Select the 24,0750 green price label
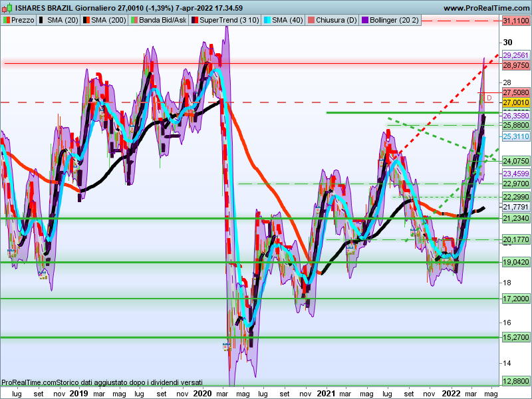Image resolution: width=532 pixels, height=399 pixels. pos(516,161)
